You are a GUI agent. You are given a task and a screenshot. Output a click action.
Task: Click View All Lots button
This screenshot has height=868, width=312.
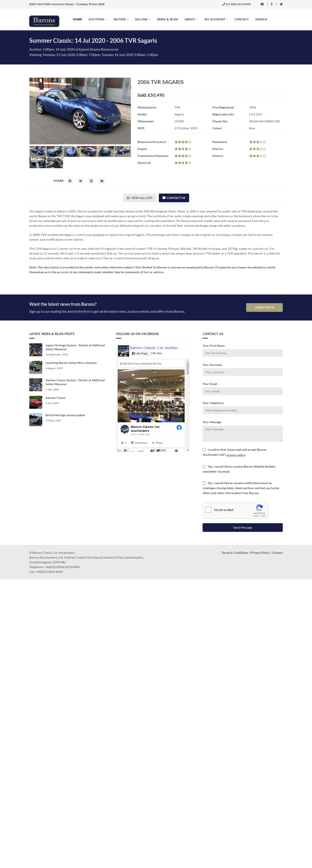pyautogui.click(x=139, y=198)
